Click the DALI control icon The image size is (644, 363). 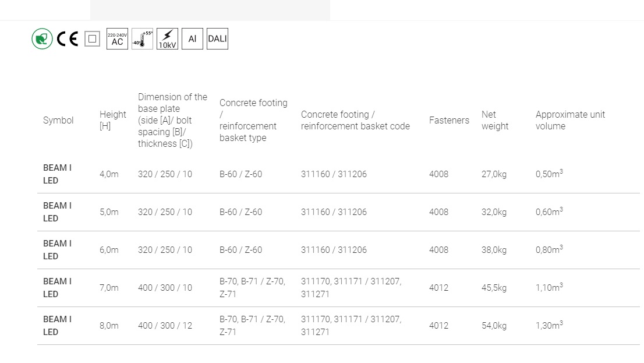(x=217, y=39)
